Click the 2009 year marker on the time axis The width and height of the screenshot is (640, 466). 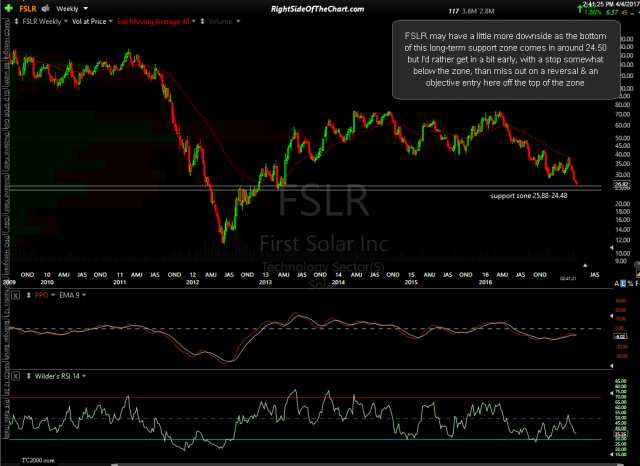click(9, 282)
